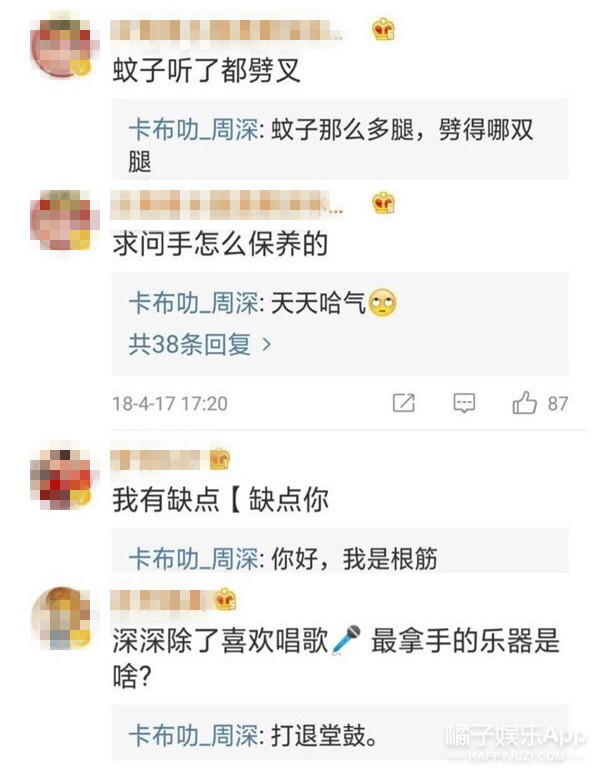
Task: Open 卡布叻_周深 link in 天天哈气 reply
Action: click(193, 303)
